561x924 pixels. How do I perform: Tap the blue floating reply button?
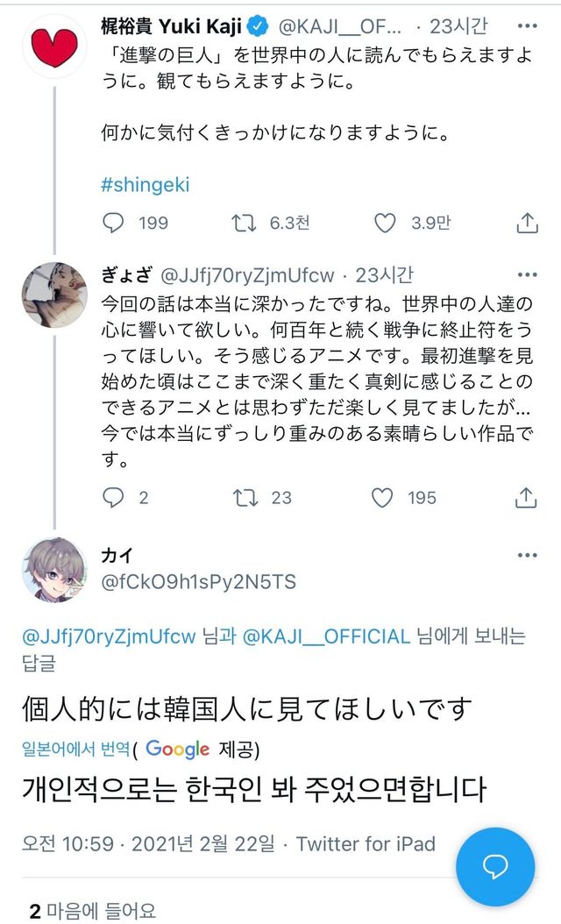(x=495, y=867)
